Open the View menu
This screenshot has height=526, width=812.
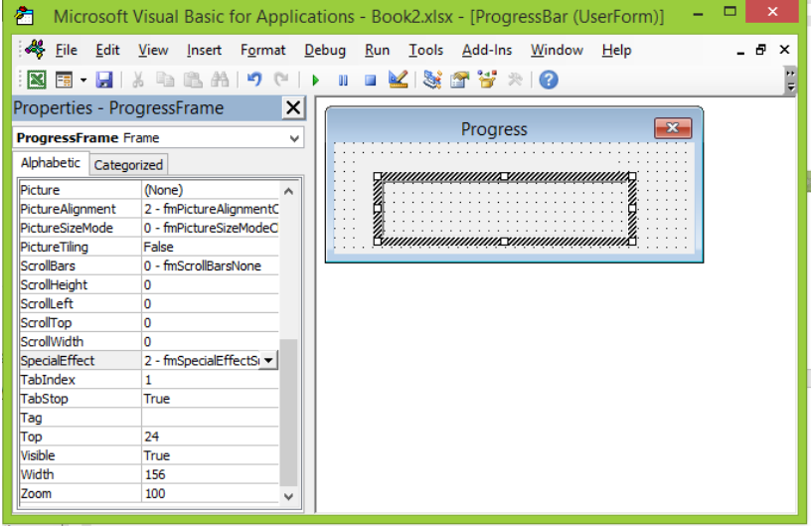[x=153, y=51]
